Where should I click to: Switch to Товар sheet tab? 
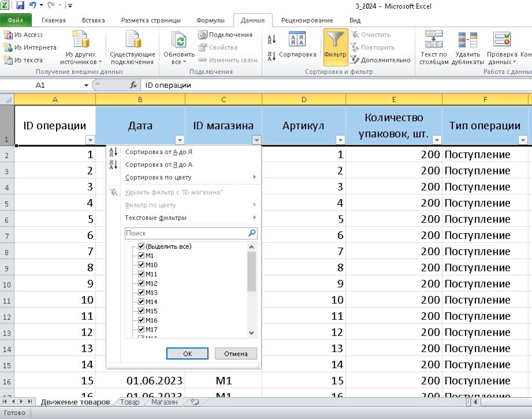[130, 402]
